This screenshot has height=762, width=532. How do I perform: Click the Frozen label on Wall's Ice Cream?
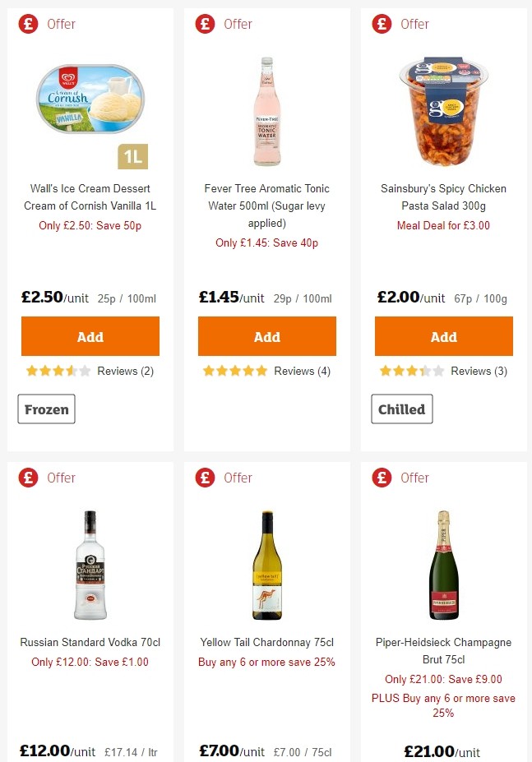click(x=46, y=409)
